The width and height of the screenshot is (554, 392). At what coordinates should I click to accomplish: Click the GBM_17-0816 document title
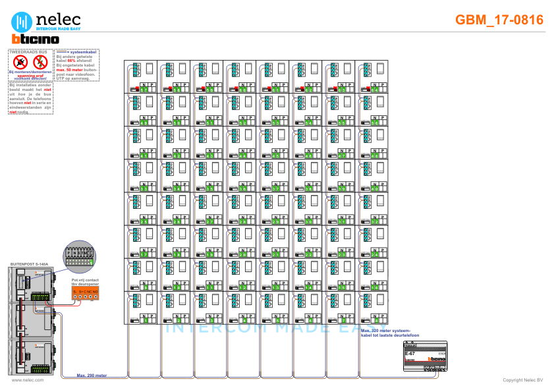coord(499,20)
